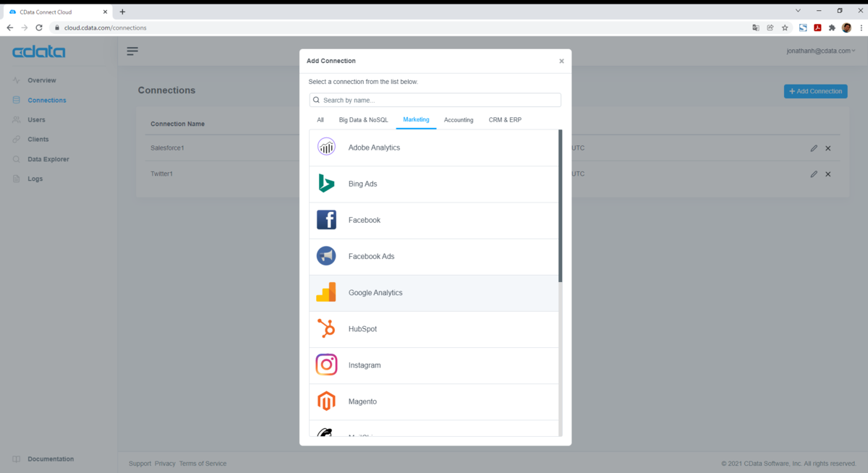Delete the Salesforce1 connection
This screenshot has height=473, width=868.
coord(828,148)
